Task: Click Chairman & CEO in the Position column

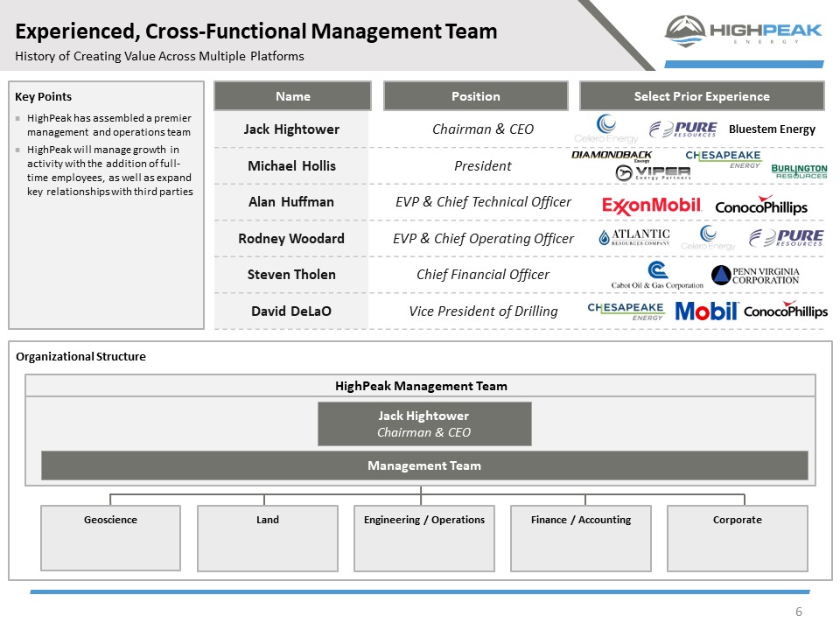Action: 483,129
